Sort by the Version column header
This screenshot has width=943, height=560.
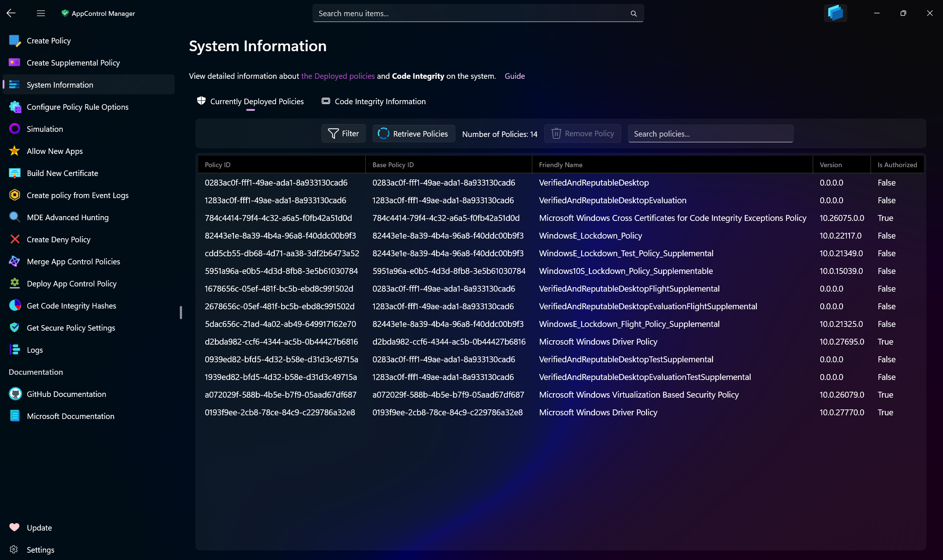click(x=831, y=165)
